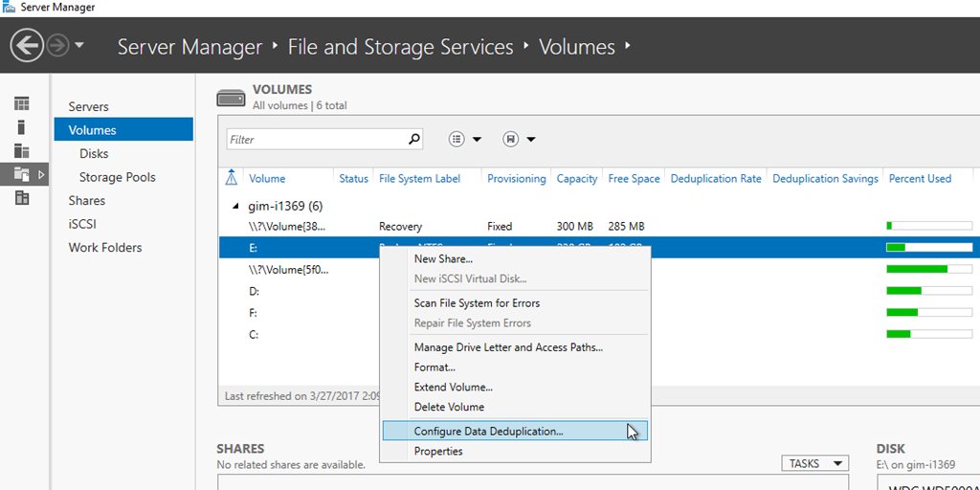The image size is (980, 490).
Task: Open Storage Pools in navigation pane
Action: (118, 177)
